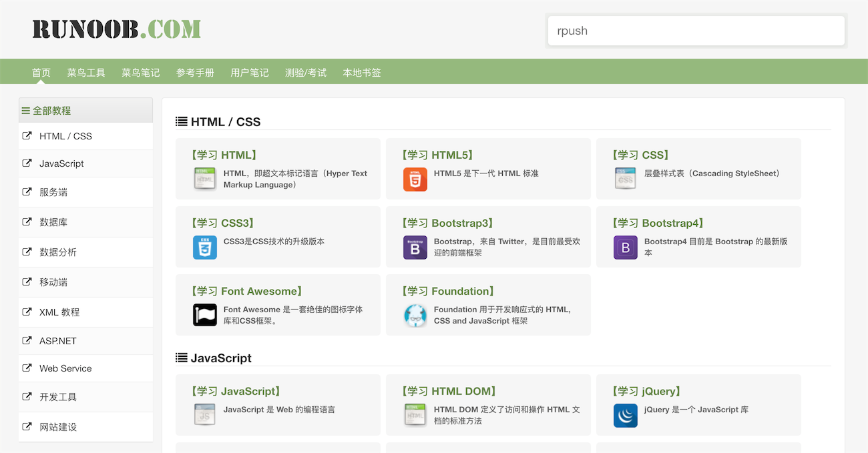Select Web Service in the sidebar
This screenshot has width=868, height=453.
[85, 368]
